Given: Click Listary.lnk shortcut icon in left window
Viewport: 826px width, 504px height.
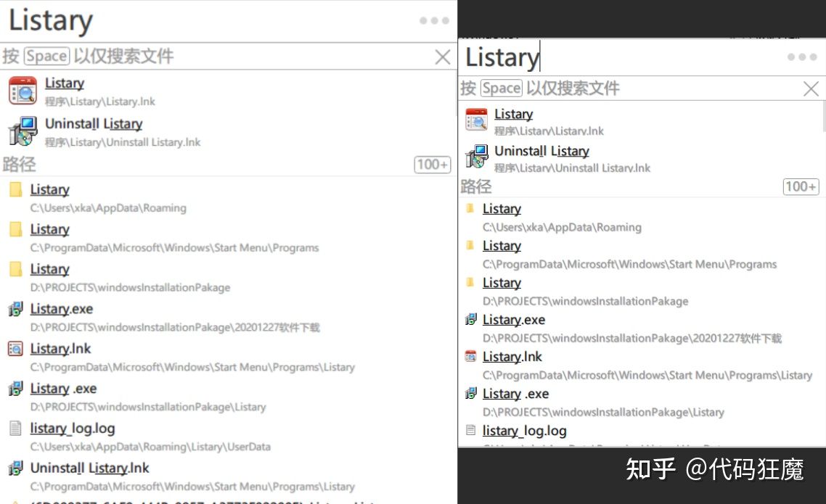Looking at the screenshot, I should 15,349.
